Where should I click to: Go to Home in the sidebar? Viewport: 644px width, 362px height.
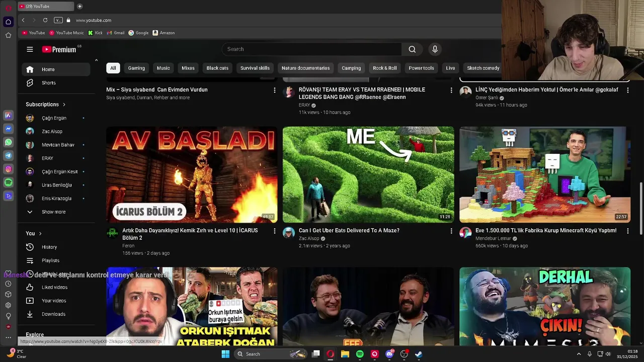pos(55,69)
